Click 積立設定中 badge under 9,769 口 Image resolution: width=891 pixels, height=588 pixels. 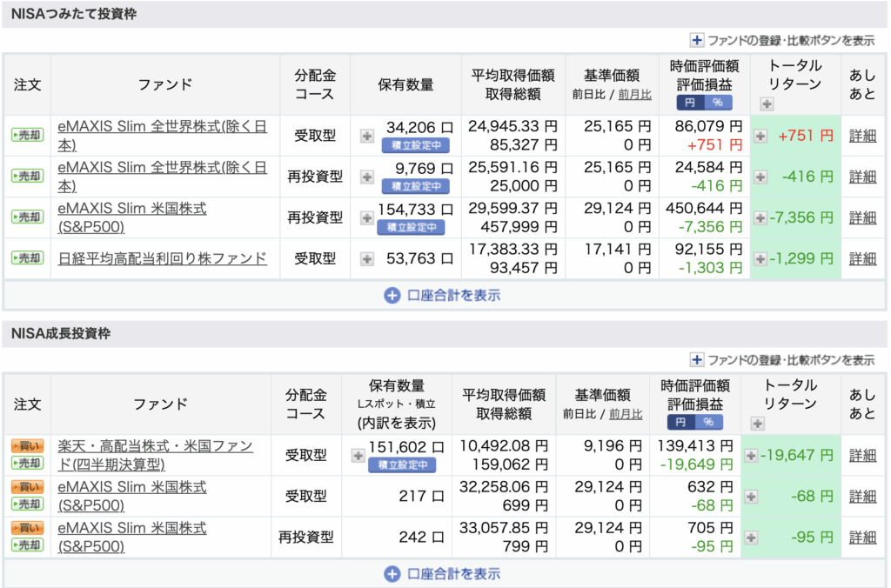[x=416, y=186]
